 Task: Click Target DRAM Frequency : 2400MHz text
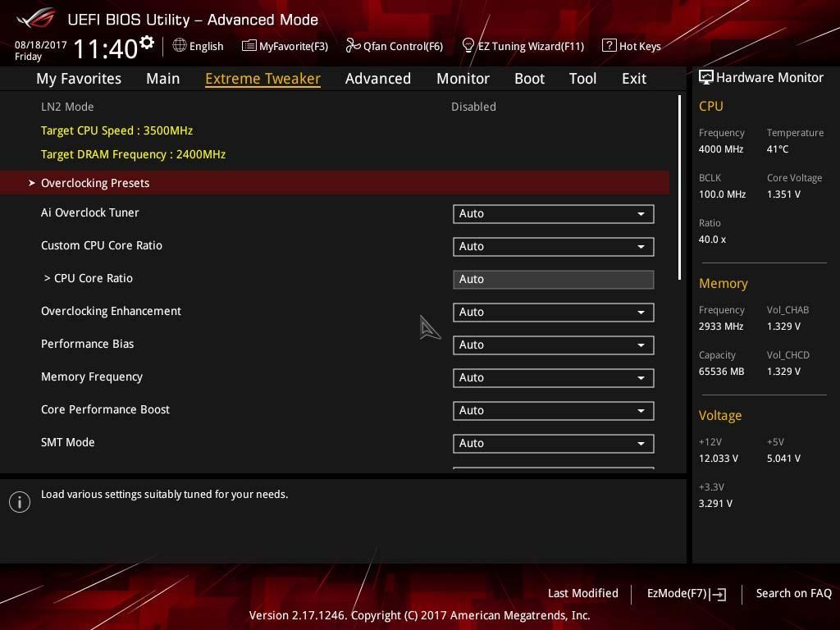[x=134, y=154]
